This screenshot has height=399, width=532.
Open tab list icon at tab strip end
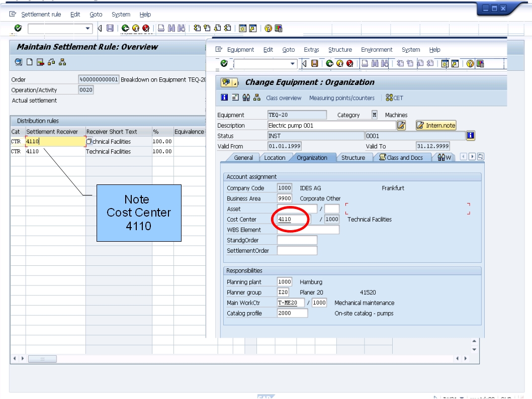(480, 157)
